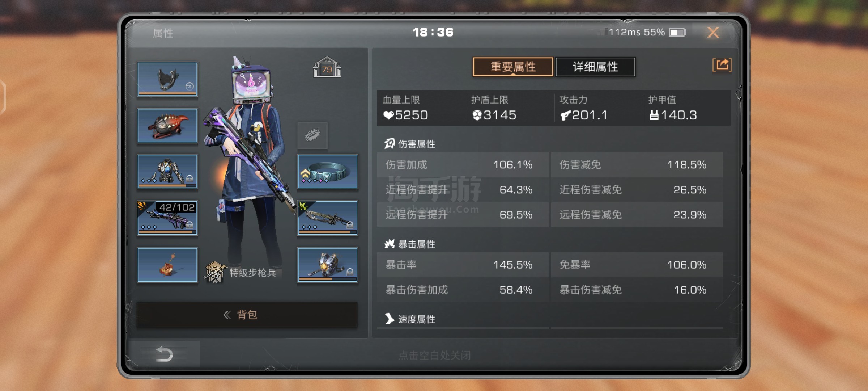
Task: Select the 暴击率 stat row
Action: (x=463, y=265)
